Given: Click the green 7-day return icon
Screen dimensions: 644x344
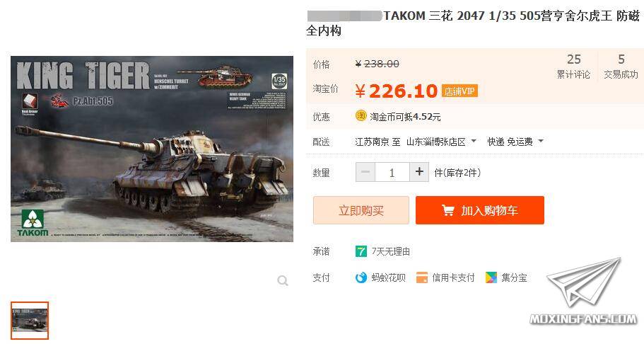Looking at the screenshot, I should (361, 251).
